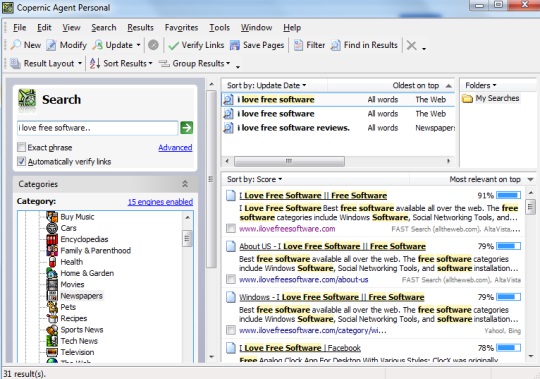Click the search query input field
540x379 pixels.
[97, 128]
